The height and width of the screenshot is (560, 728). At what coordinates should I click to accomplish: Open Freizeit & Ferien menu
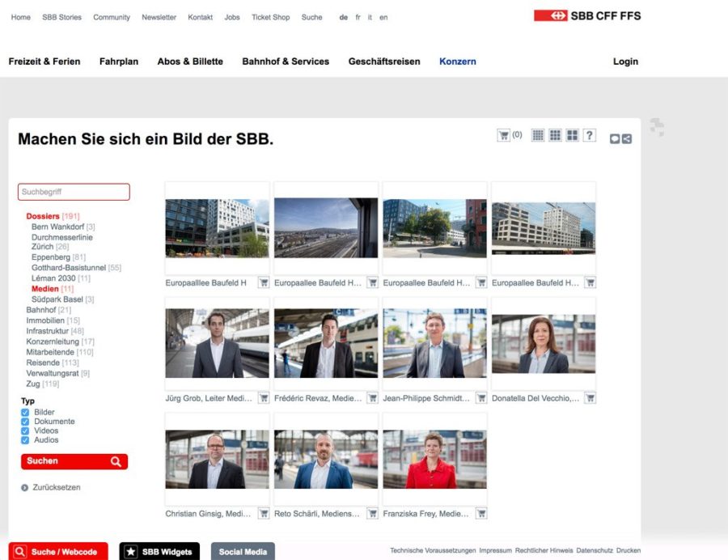[44, 62]
